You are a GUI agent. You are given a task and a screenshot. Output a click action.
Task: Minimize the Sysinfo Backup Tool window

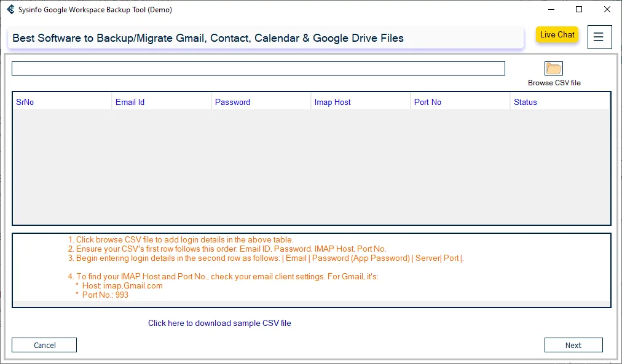[551, 9]
